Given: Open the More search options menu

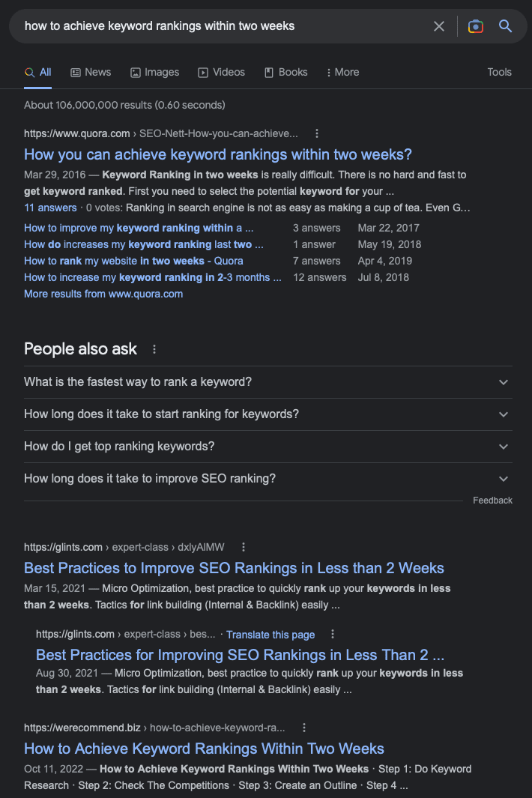Looking at the screenshot, I should [x=342, y=72].
